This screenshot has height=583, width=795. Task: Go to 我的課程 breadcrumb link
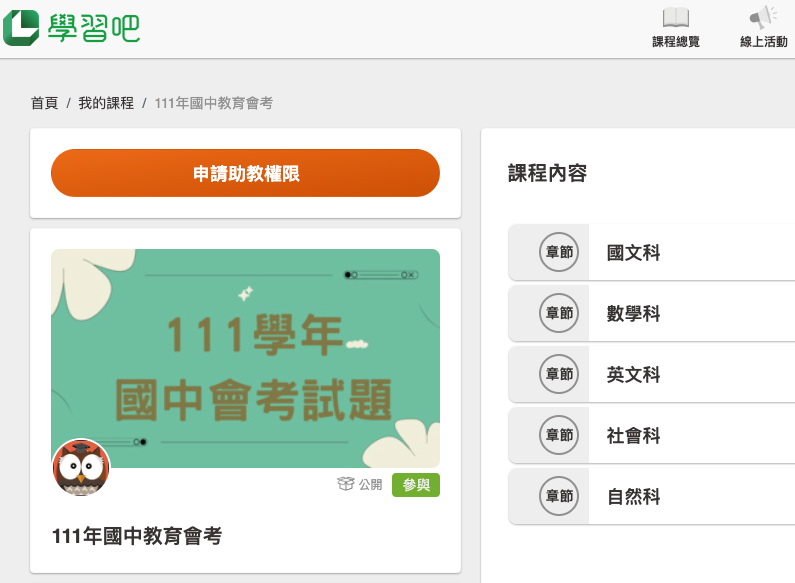coord(106,103)
